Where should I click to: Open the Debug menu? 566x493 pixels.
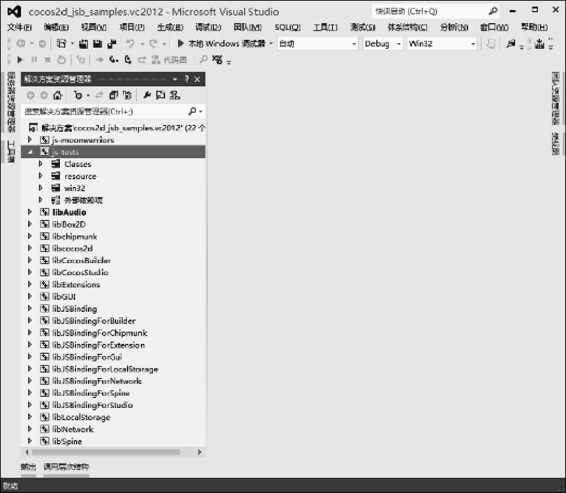(x=208, y=27)
